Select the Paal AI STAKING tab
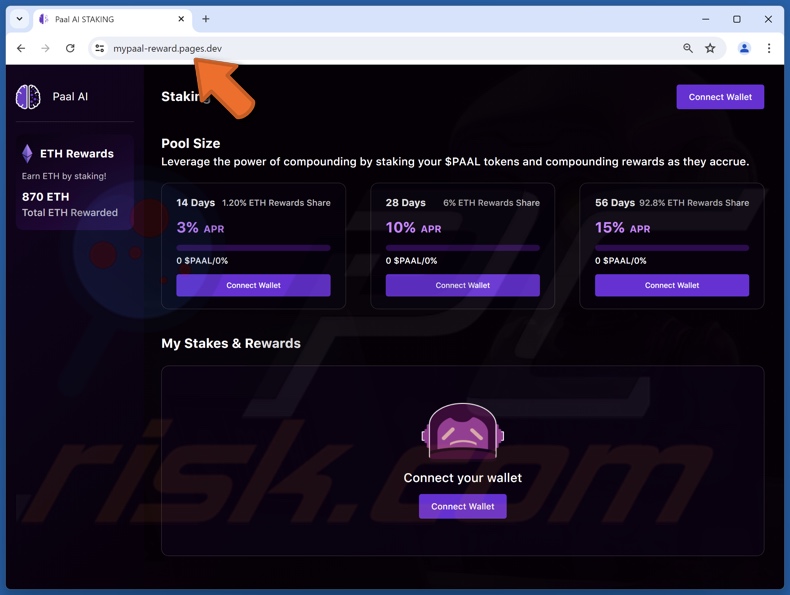Image resolution: width=790 pixels, height=595 pixels. coord(105,19)
